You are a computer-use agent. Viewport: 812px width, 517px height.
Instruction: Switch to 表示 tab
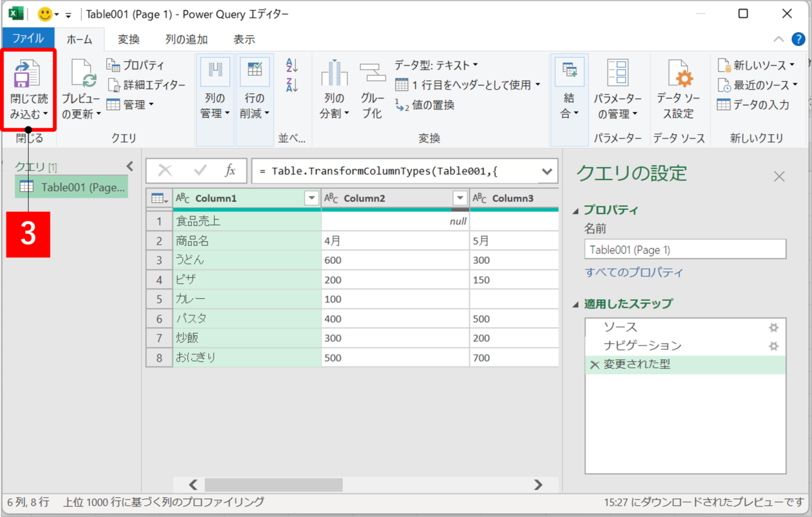point(244,39)
